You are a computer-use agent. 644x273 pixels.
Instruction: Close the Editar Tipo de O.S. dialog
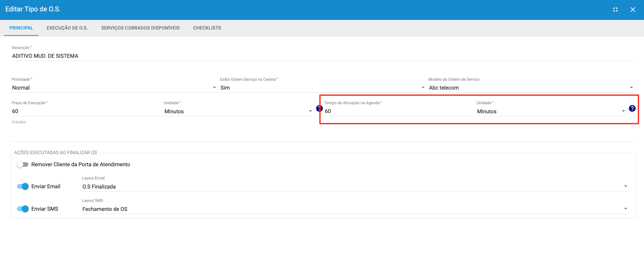[x=633, y=10]
